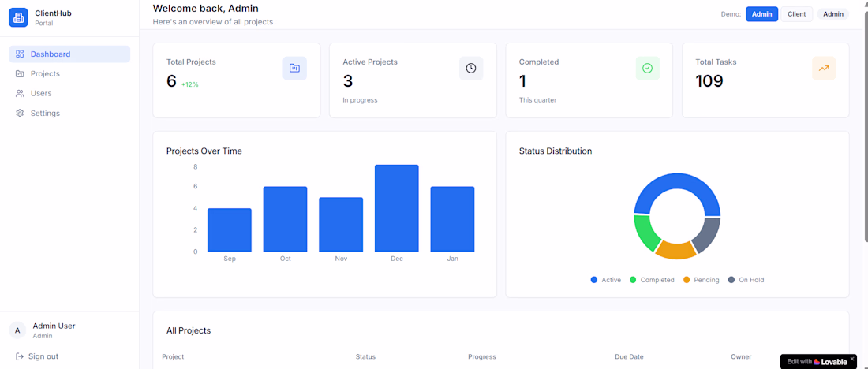Click the Sign out arrow icon
Image resolution: width=868 pixels, height=369 pixels.
point(20,356)
